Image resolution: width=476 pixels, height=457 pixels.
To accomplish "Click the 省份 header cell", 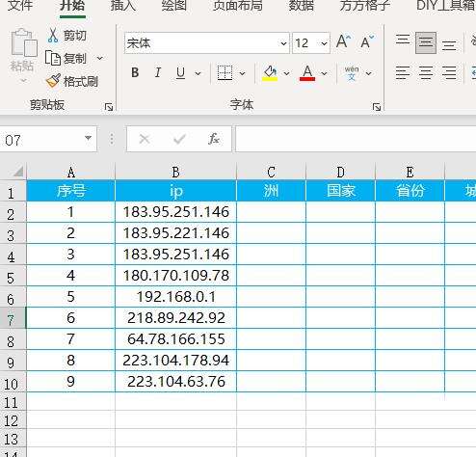I will click(x=410, y=191).
